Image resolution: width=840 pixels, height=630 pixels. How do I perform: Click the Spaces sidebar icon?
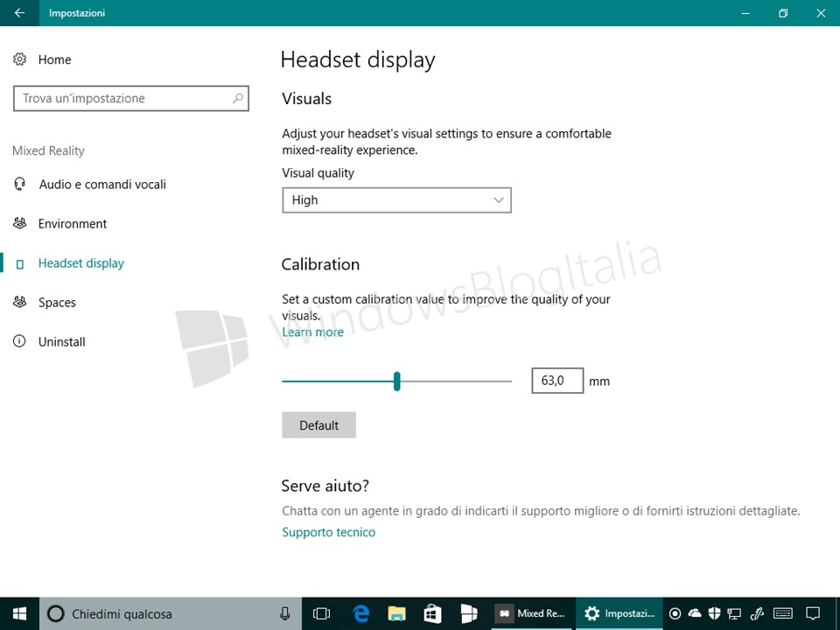click(20, 302)
